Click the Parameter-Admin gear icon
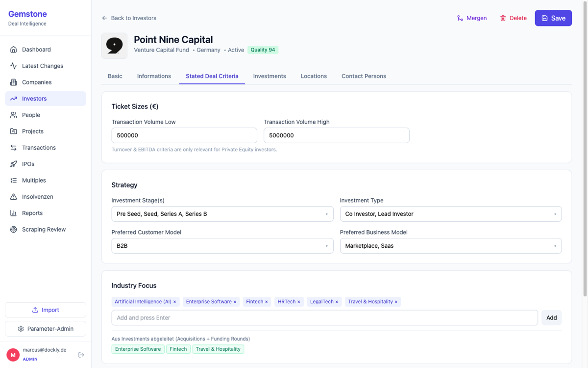This screenshot has width=588, height=368. 21,329
